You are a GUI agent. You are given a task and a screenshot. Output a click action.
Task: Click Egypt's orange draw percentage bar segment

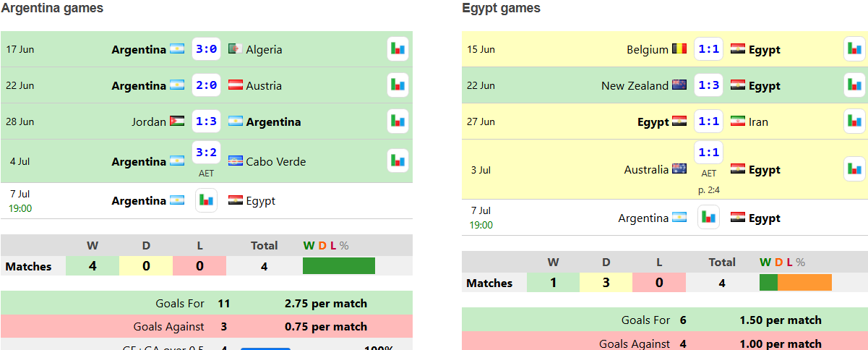tap(804, 282)
